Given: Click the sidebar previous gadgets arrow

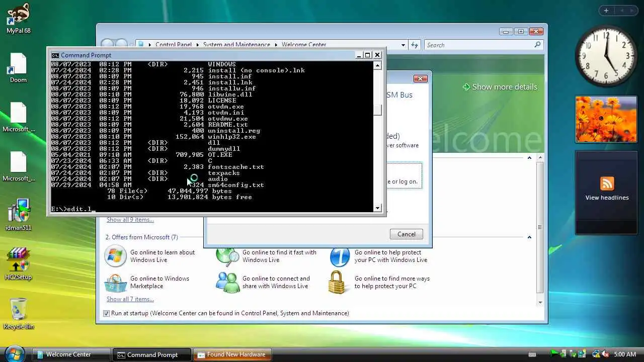Looking at the screenshot, I should [621, 11].
